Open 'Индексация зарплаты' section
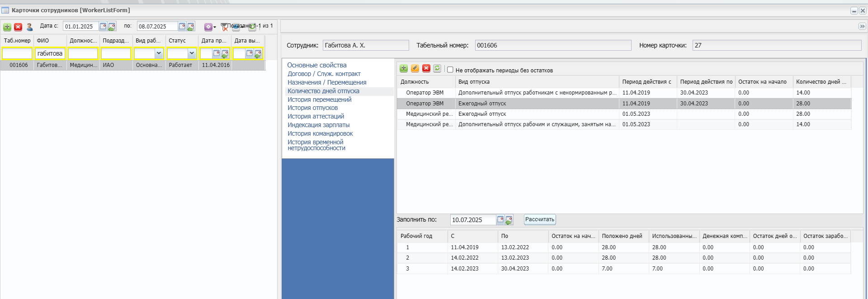This screenshot has height=299, width=868. (318, 125)
